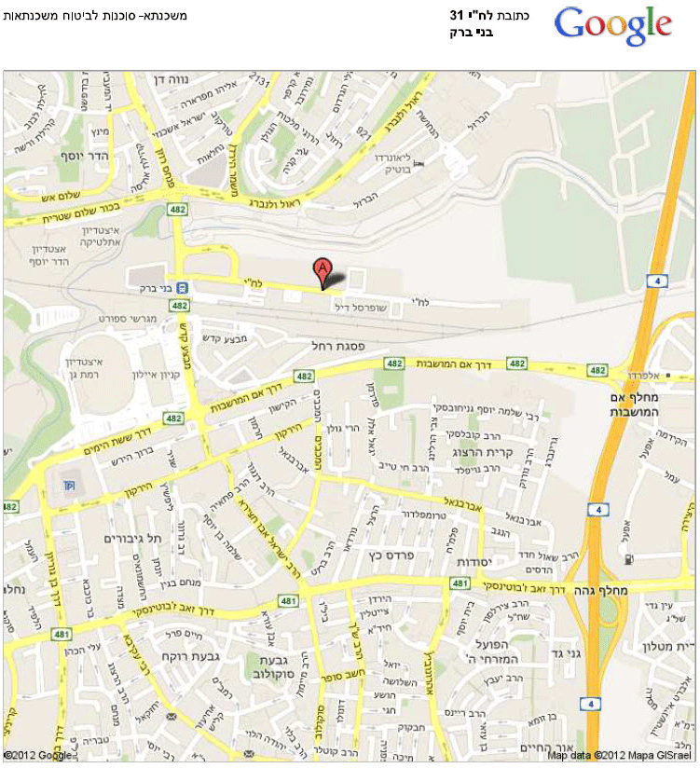Click the מחלף גהה interchange label
Image resolution: width=700 pixels, height=768 pixels.
(600, 590)
